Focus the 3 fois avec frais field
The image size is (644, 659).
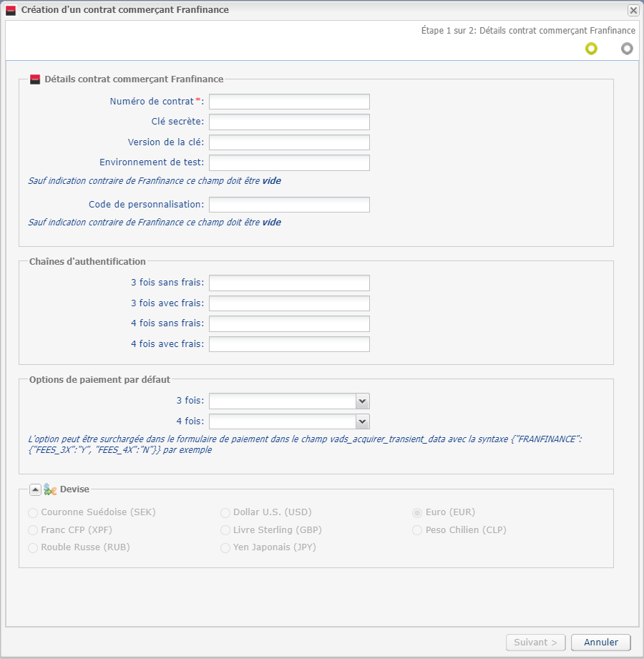(x=289, y=303)
